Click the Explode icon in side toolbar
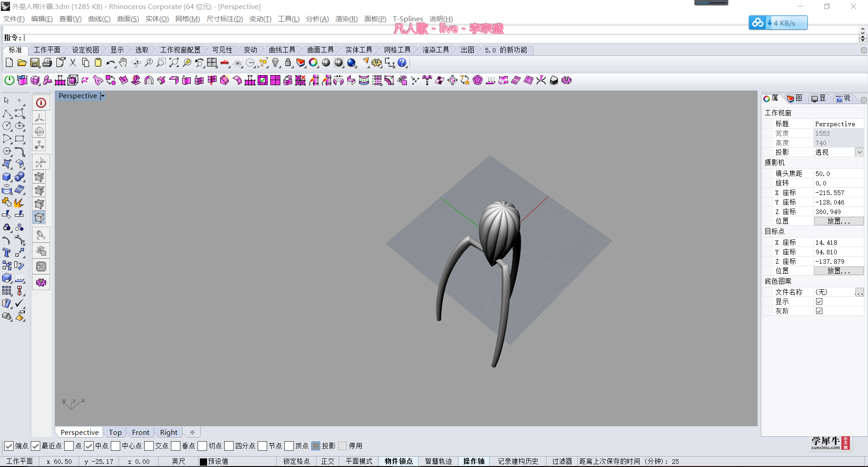Viewport: 868px width, 467px height. coord(19,202)
